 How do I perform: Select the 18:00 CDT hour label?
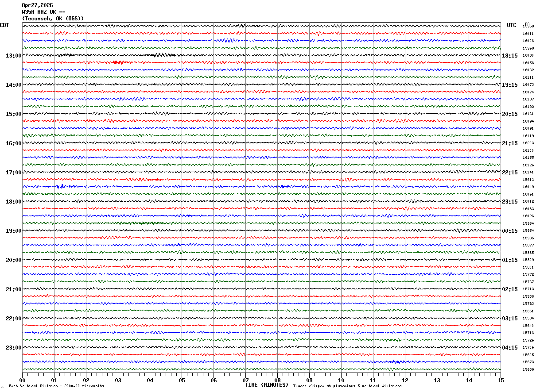[13, 202]
